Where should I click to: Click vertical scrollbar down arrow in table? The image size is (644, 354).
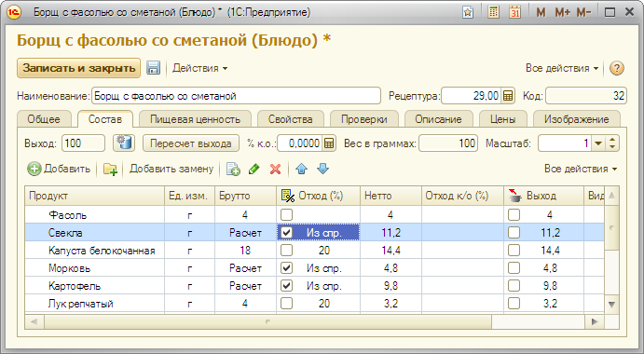[611, 305]
